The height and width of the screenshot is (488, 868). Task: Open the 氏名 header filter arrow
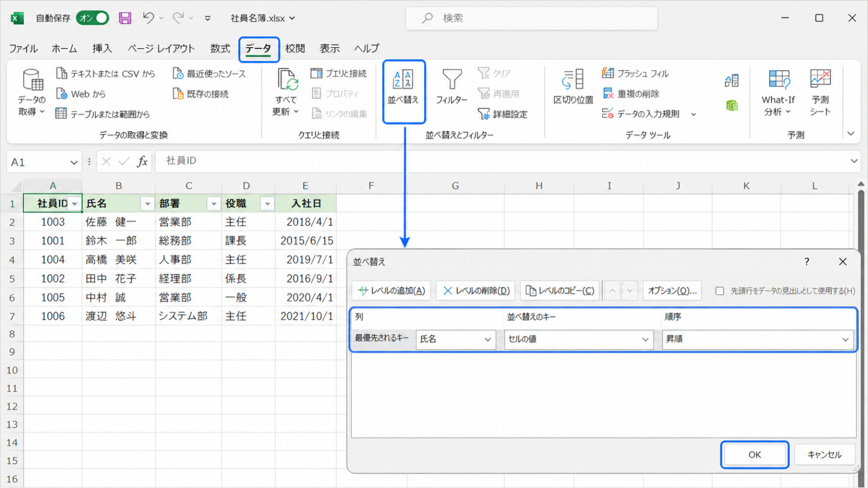(147, 204)
